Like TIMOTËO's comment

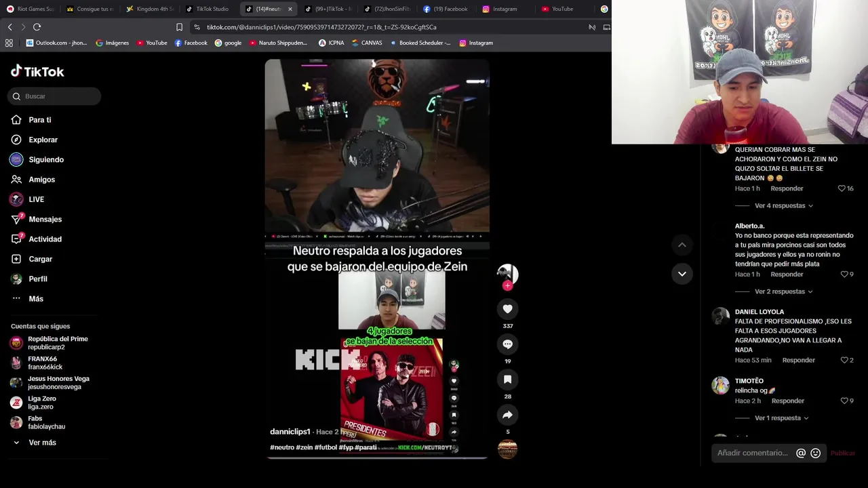(x=843, y=401)
